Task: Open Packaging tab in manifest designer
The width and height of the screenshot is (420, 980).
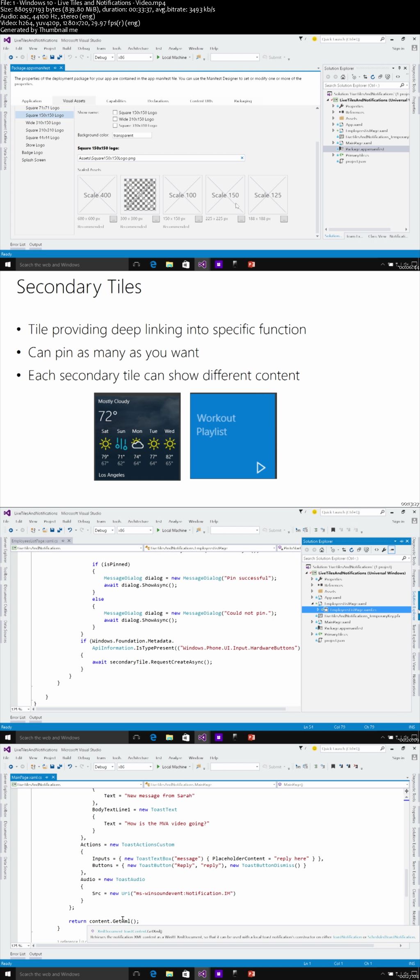Action: (x=243, y=101)
